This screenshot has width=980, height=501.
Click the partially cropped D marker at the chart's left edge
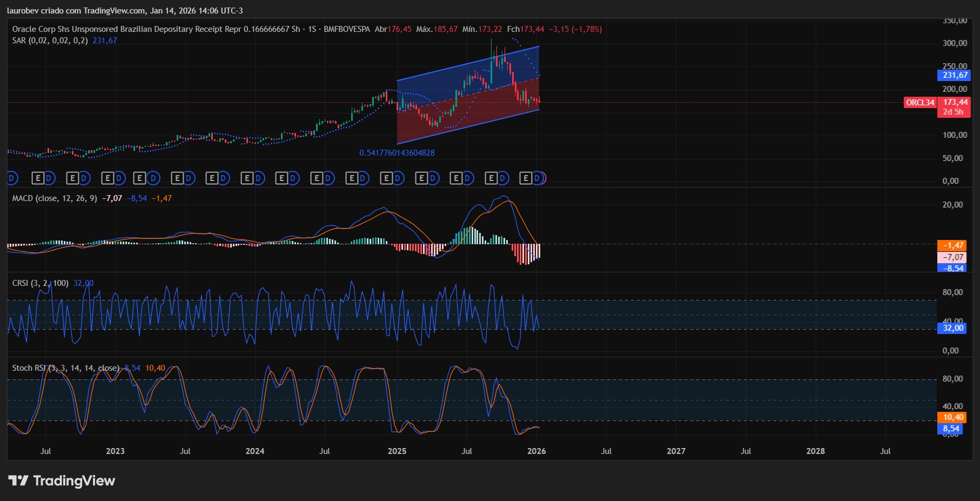(12, 178)
